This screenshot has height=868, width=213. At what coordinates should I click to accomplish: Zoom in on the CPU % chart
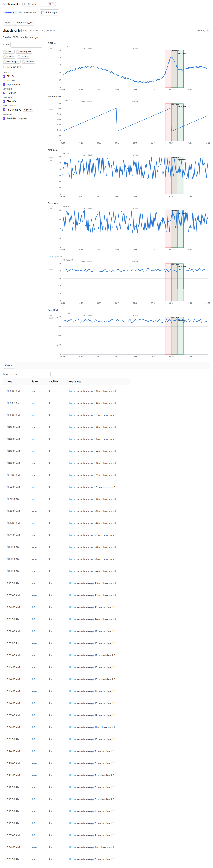click(51, 49)
